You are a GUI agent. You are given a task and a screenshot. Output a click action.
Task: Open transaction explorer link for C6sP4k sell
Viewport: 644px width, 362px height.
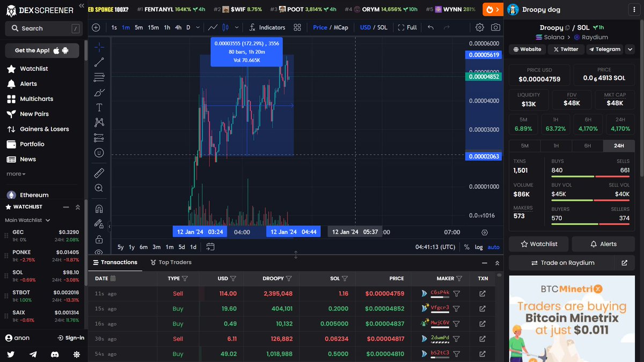[x=482, y=293]
